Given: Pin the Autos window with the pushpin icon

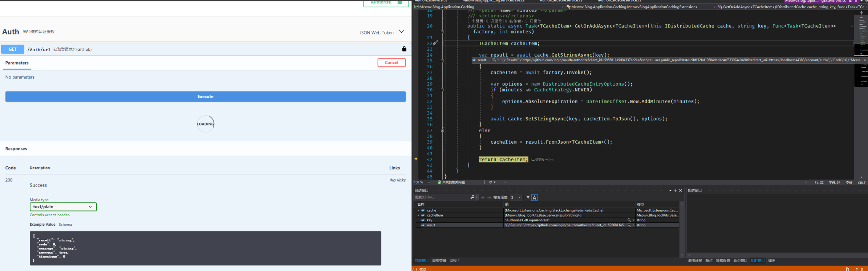Looking at the screenshot, I should click(676, 190).
